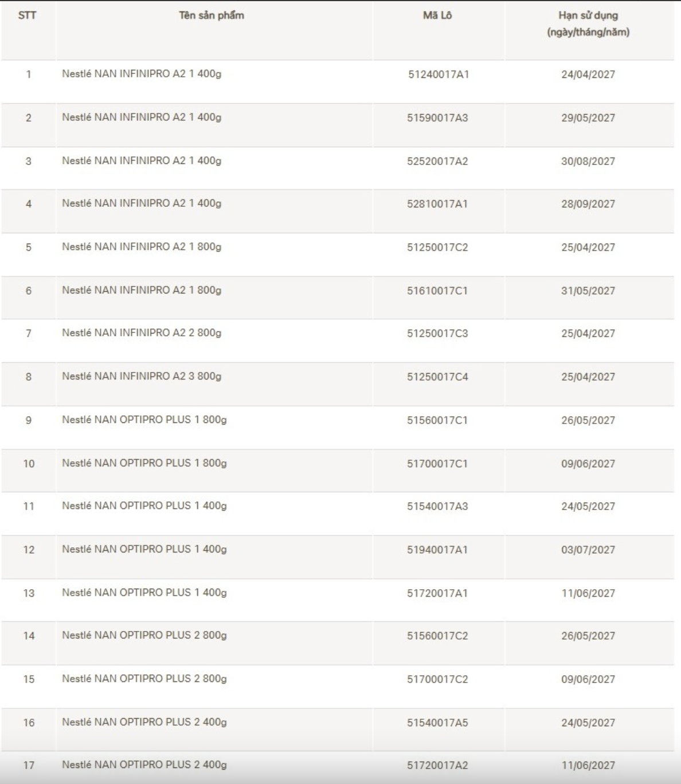681x784 pixels.
Task: Click the "Mã Lô" column header
Action: coord(437,15)
